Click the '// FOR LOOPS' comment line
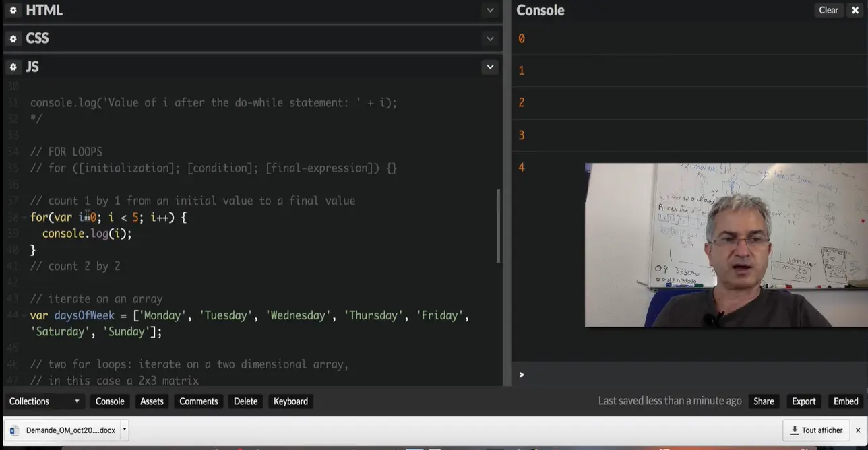The image size is (868, 450). click(66, 152)
